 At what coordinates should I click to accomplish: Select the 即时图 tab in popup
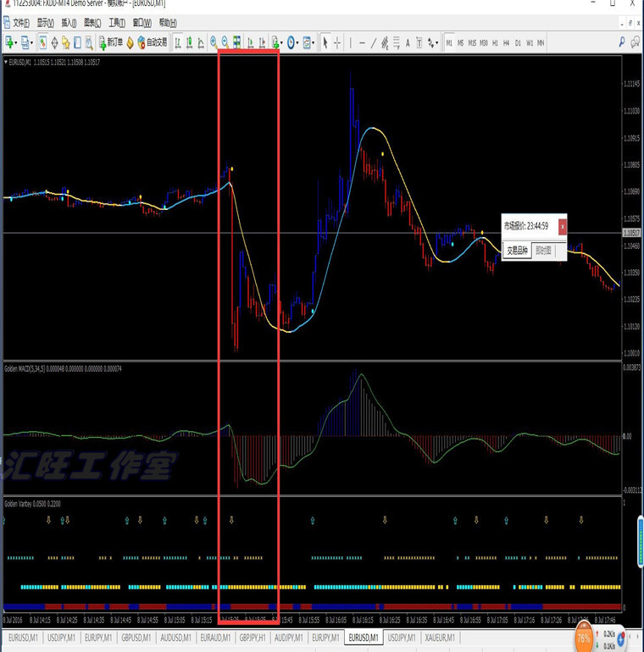[x=543, y=251]
